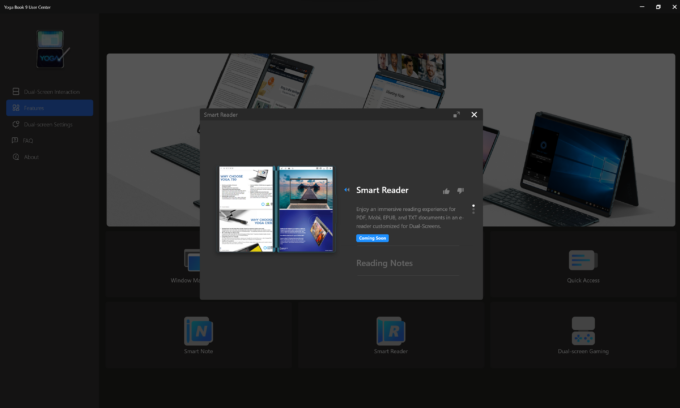Open the Smart Reader feature tile icon
The image size is (680, 408).
390,330
